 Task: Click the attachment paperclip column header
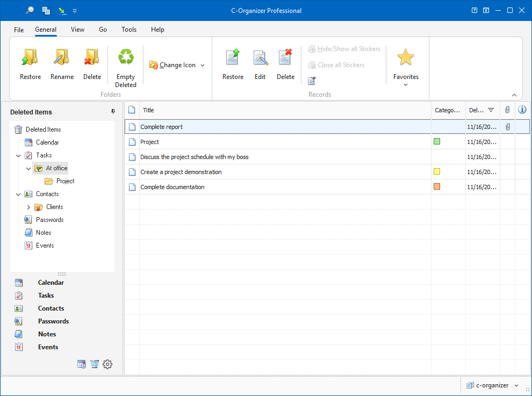click(x=507, y=110)
